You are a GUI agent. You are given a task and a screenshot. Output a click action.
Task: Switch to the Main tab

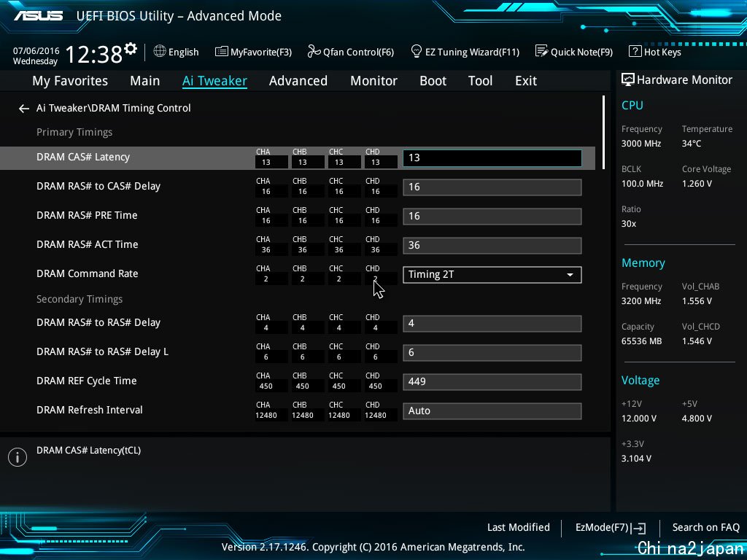(145, 81)
